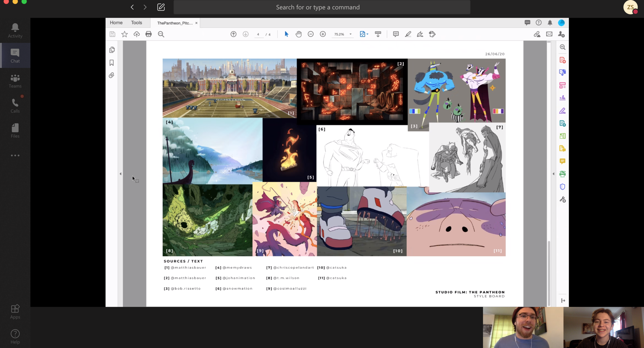Send the file by email
Image resolution: width=644 pixels, height=348 pixels.
pos(549,34)
